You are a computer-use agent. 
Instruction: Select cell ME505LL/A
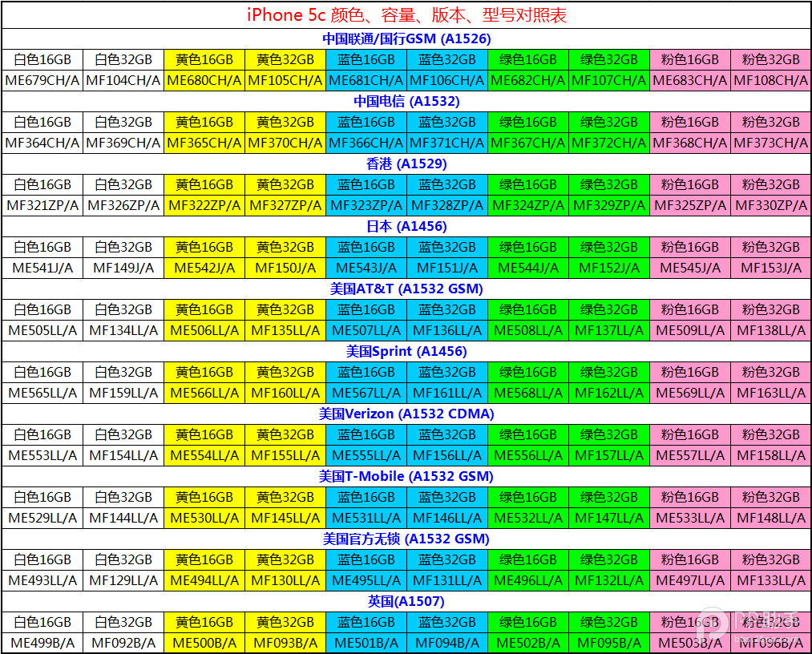[42, 330]
